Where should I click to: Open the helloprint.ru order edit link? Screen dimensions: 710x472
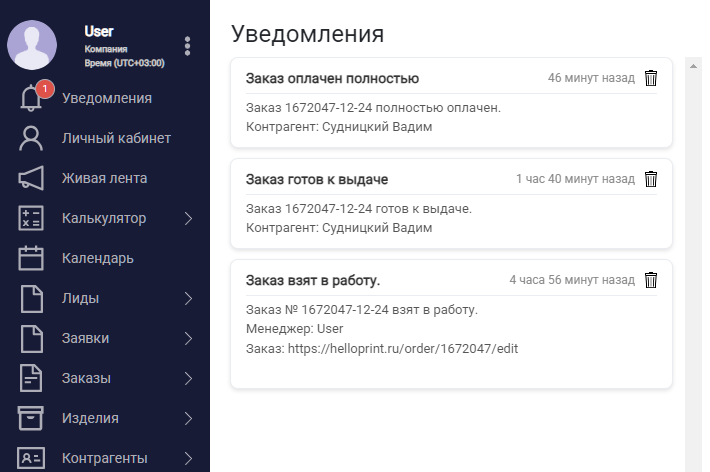pos(403,348)
